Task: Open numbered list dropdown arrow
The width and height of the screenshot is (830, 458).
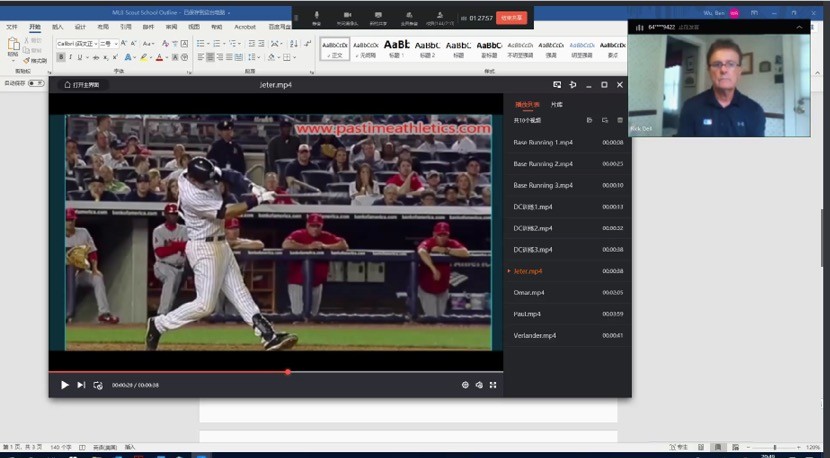Action: click(224, 43)
